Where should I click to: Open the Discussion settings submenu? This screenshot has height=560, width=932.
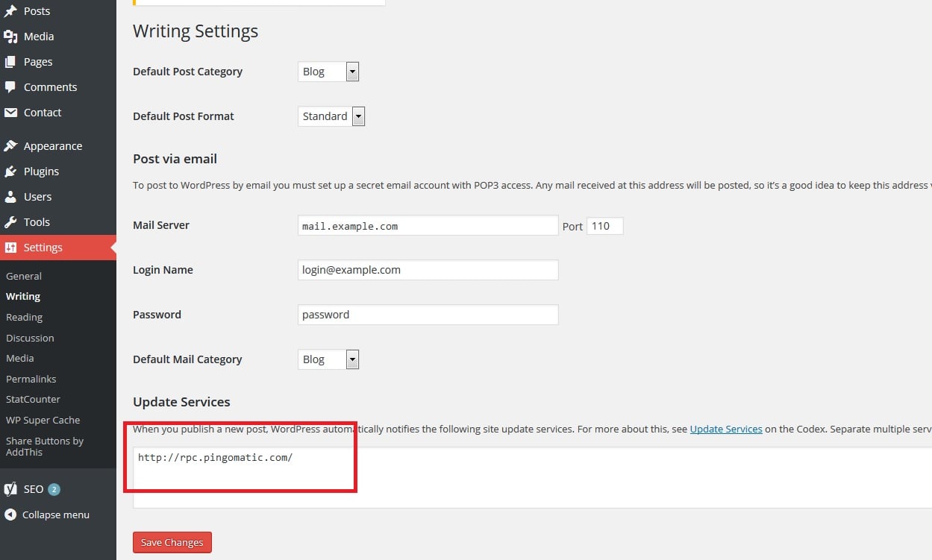pos(30,338)
